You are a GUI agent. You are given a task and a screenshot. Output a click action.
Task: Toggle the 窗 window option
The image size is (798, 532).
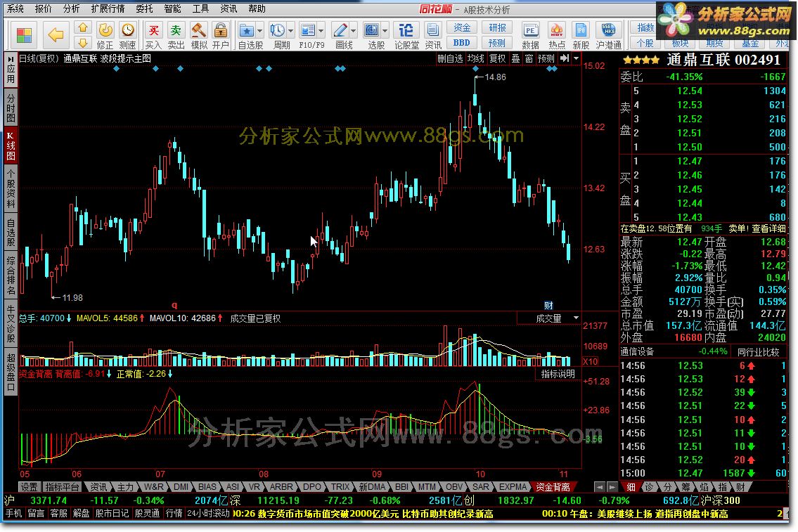529,58
